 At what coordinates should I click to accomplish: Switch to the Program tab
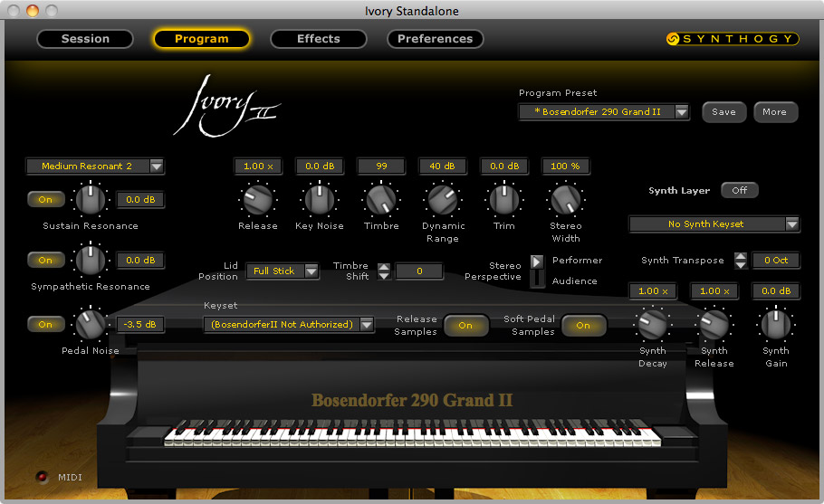(x=202, y=39)
